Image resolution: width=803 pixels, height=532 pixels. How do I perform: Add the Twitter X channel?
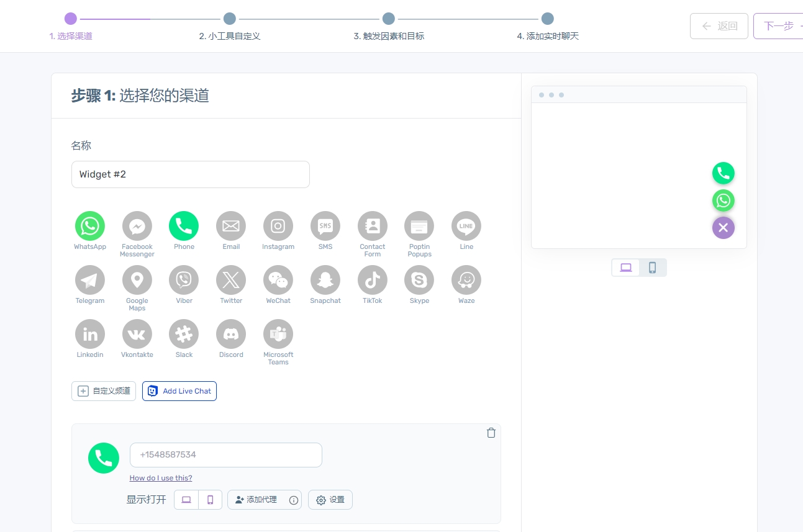(x=231, y=280)
